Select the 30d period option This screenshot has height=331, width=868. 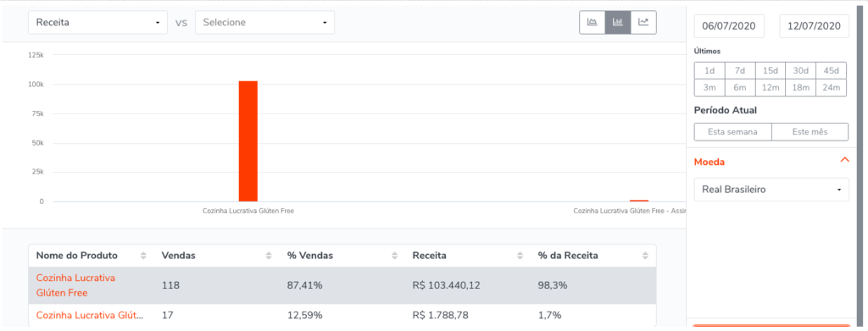point(800,71)
